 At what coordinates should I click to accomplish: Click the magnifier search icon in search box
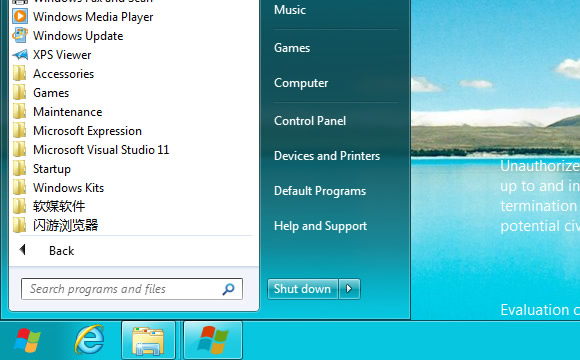(x=228, y=289)
